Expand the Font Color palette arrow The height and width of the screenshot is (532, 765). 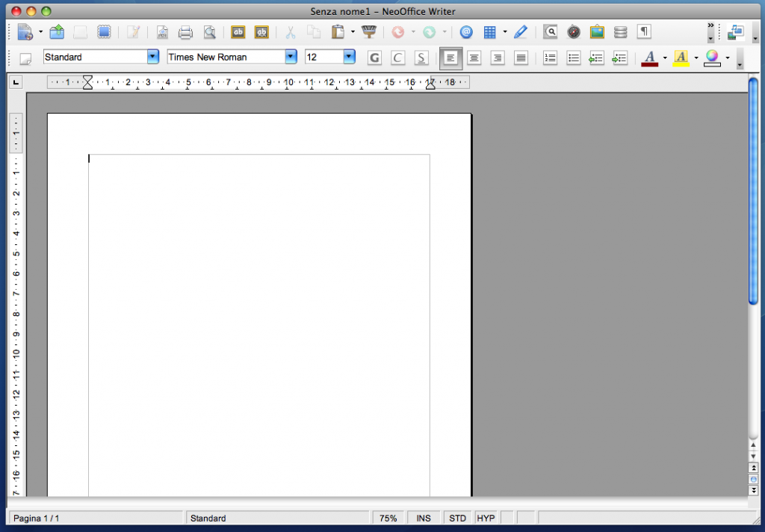click(665, 58)
